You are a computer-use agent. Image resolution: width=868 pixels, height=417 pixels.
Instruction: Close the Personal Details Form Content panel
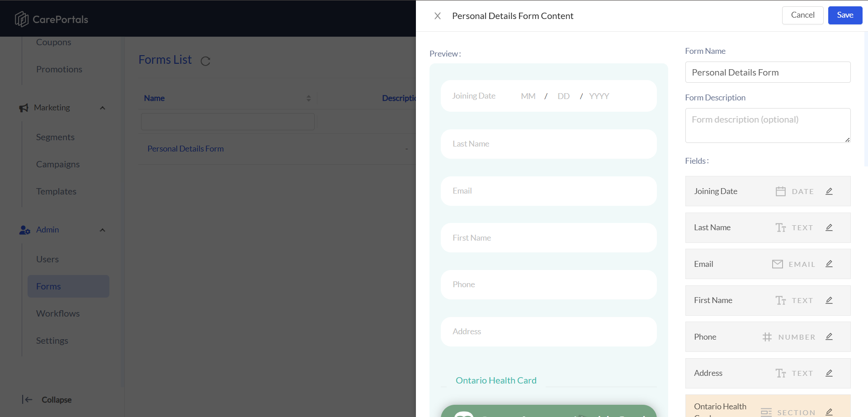click(x=438, y=16)
